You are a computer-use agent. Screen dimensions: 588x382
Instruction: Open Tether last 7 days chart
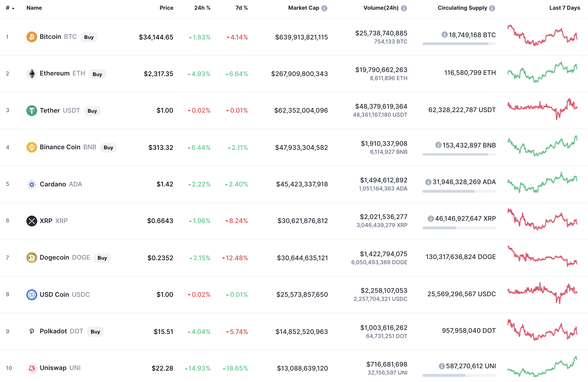[x=542, y=109]
